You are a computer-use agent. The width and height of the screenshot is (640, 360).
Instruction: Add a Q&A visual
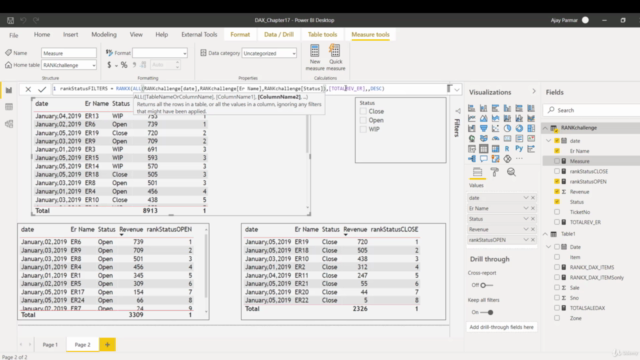pos(483,159)
